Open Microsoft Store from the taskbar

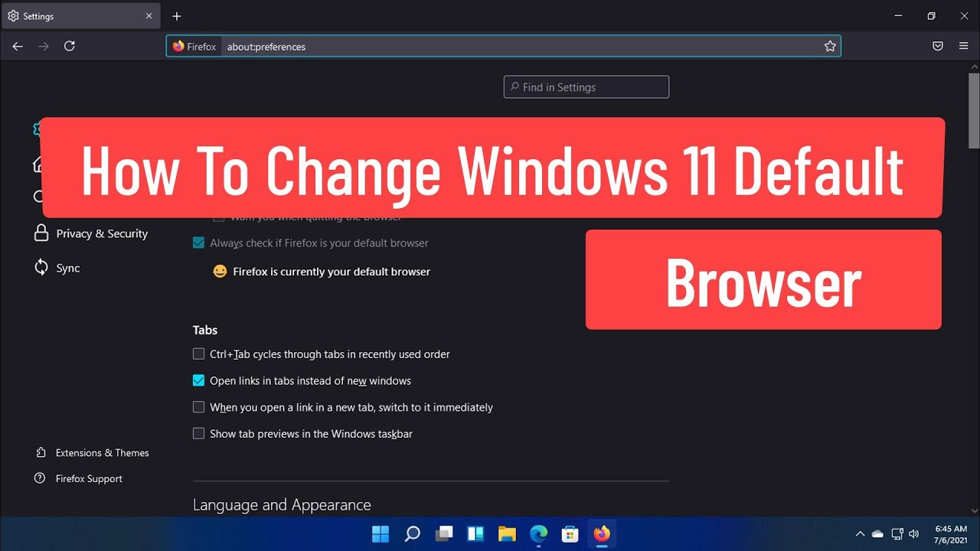[570, 533]
